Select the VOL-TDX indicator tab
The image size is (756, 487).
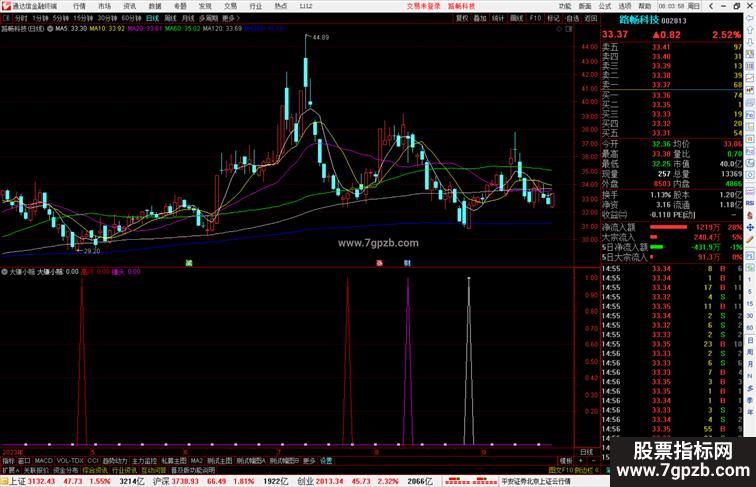[x=70, y=461]
